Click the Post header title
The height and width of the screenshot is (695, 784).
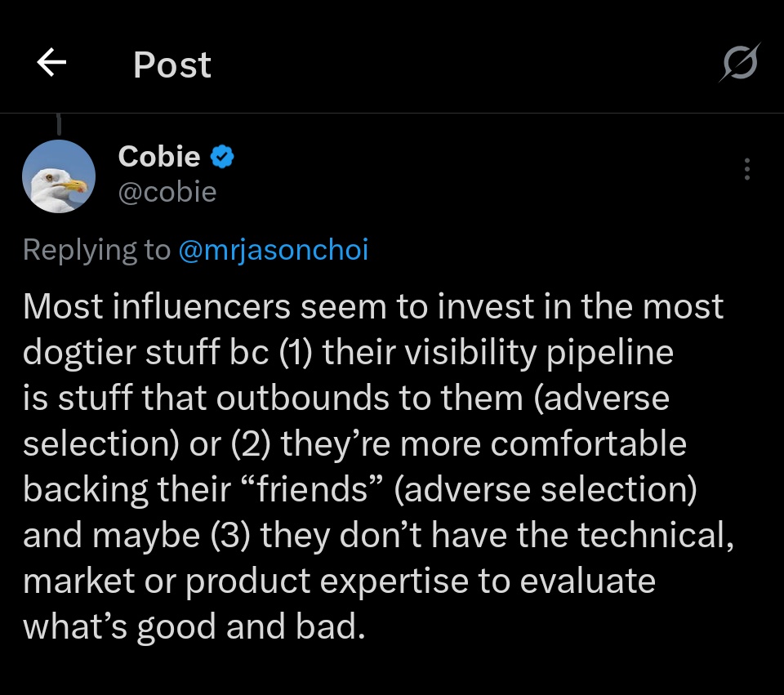(172, 65)
